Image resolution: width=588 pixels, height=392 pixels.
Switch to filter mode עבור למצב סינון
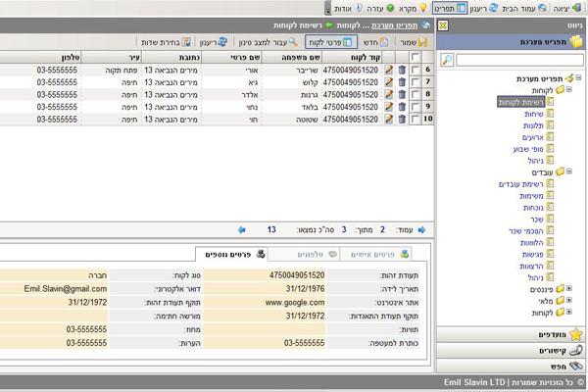pos(269,42)
